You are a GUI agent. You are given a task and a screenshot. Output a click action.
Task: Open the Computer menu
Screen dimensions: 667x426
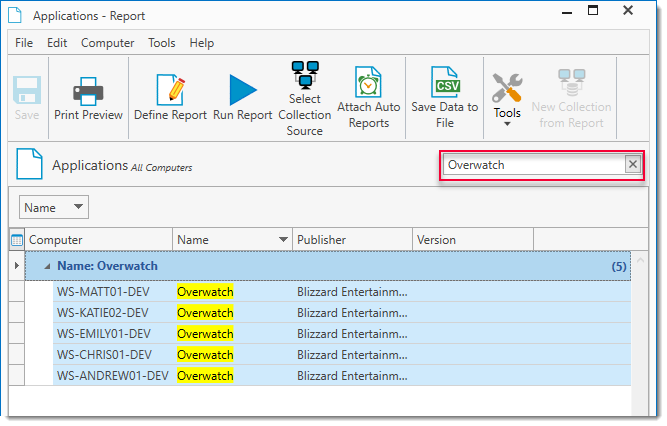(x=108, y=43)
